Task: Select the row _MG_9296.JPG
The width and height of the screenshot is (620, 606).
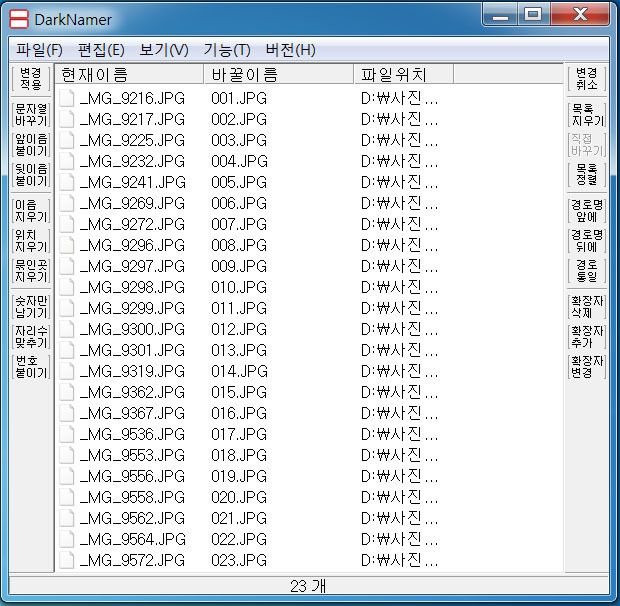Action: 255,245
